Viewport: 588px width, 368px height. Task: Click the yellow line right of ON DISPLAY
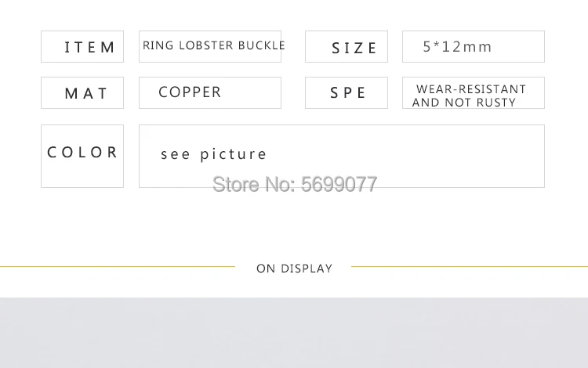click(x=470, y=266)
